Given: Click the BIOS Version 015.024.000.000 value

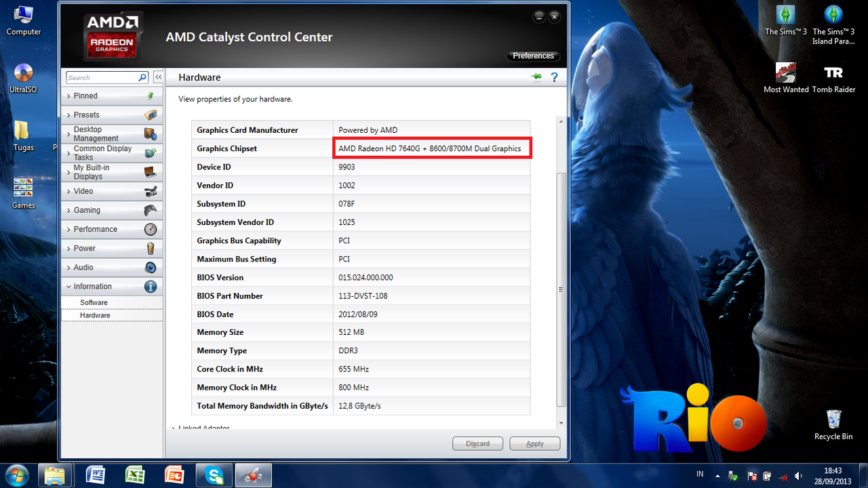Looking at the screenshot, I should pyautogui.click(x=366, y=277).
